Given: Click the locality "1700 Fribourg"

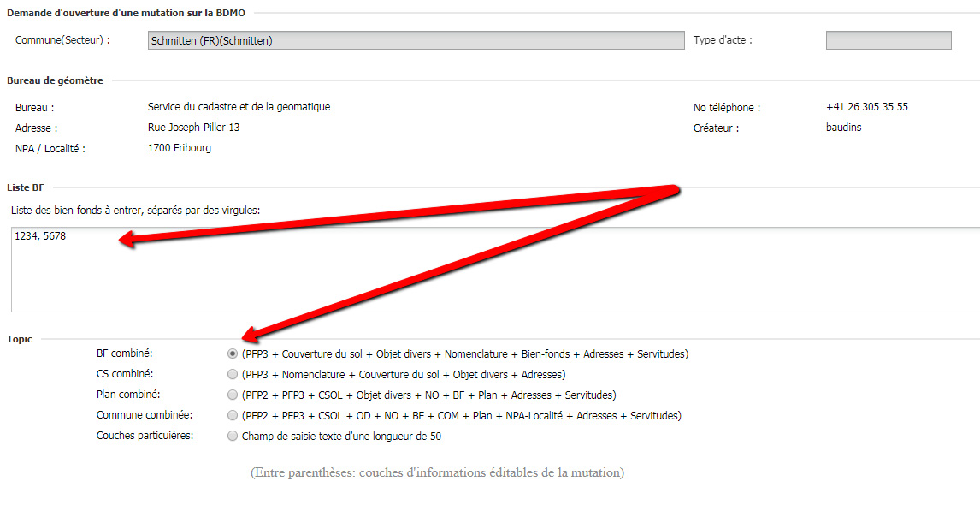Looking at the screenshot, I should click(179, 148).
